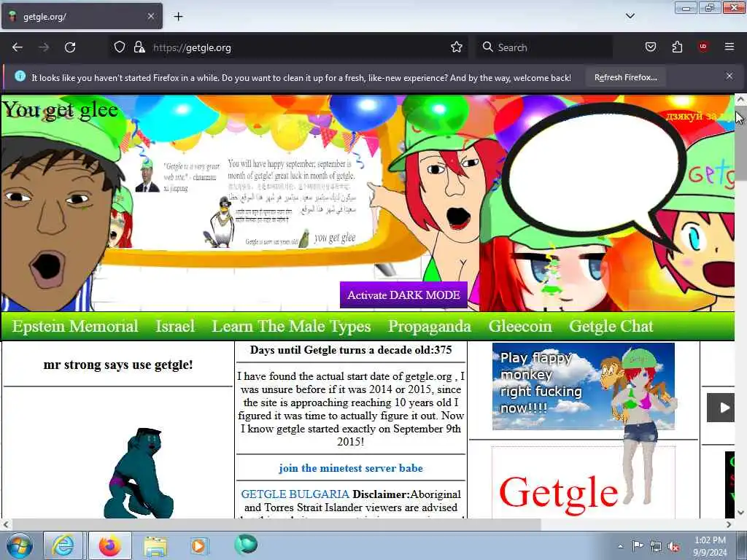Open the Propaganda section

tap(429, 326)
